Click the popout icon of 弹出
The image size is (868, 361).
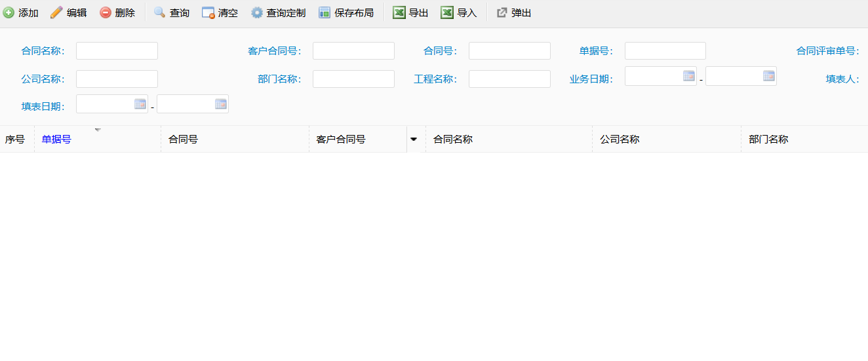pyautogui.click(x=502, y=12)
